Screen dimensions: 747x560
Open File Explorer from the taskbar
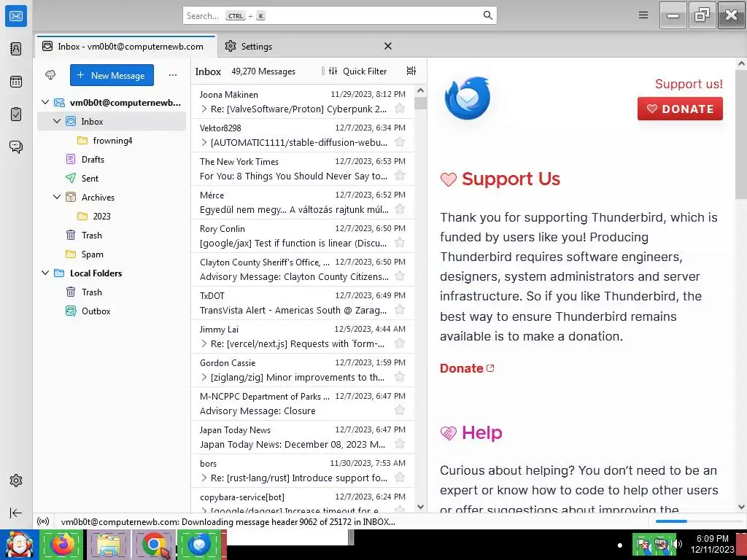(x=108, y=545)
